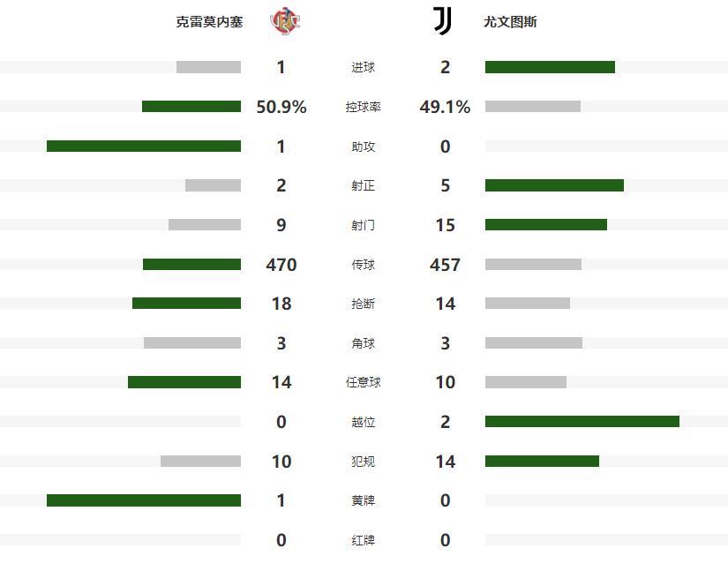Click the 任意球 stat label

[363, 382]
